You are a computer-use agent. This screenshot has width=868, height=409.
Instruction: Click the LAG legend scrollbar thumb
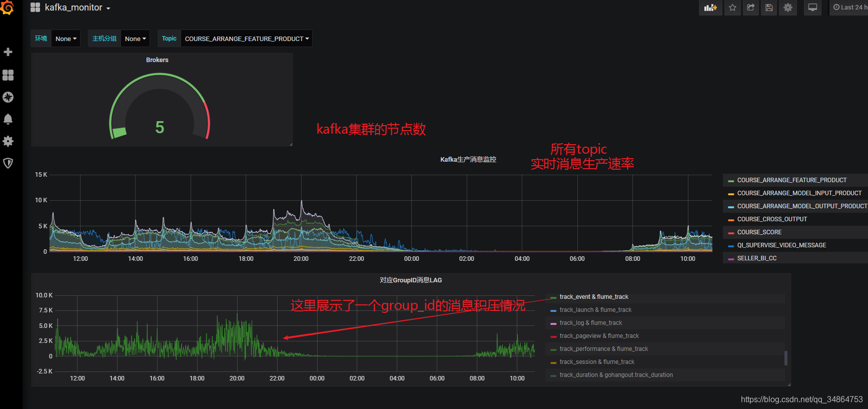coord(786,358)
